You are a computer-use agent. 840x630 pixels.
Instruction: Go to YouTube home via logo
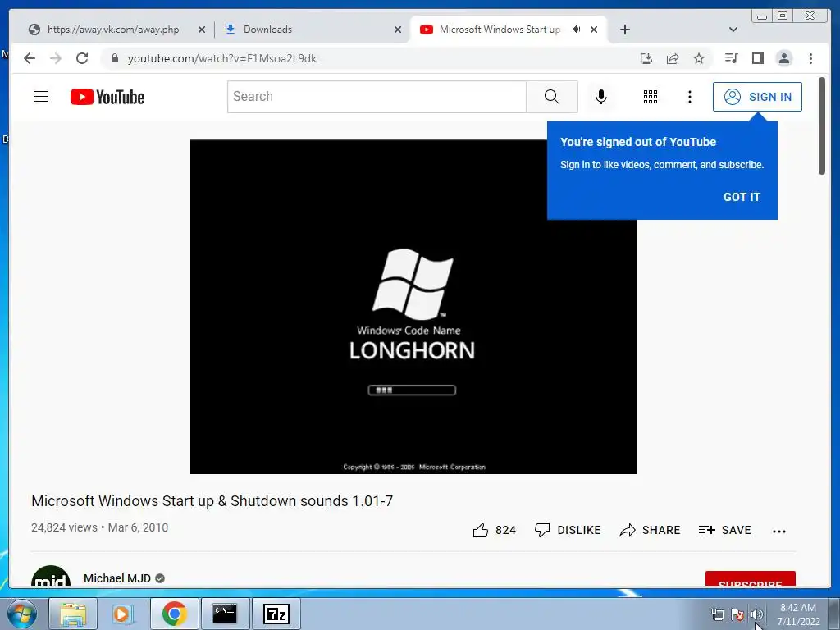[x=107, y=97]
